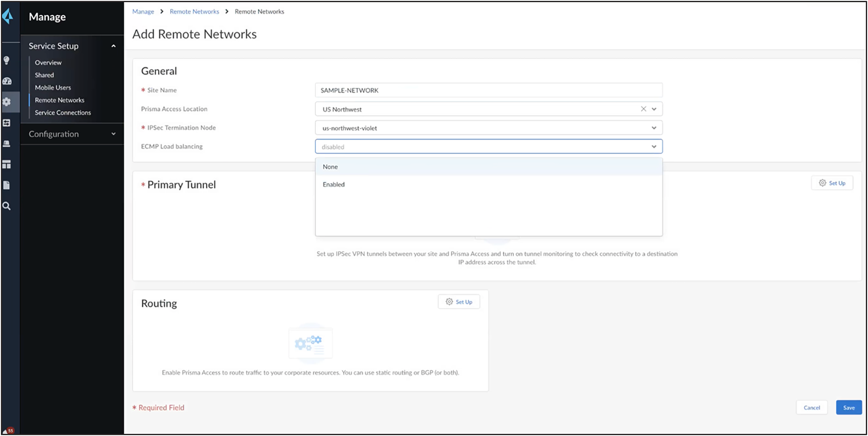Open the alerts bell with 55 badge

[x=9, y=430]
